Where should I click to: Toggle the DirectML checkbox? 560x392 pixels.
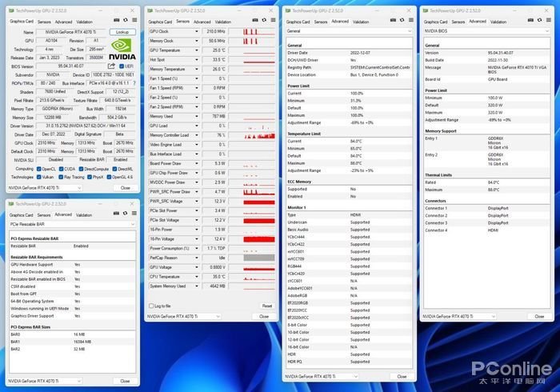pos(114,169)
